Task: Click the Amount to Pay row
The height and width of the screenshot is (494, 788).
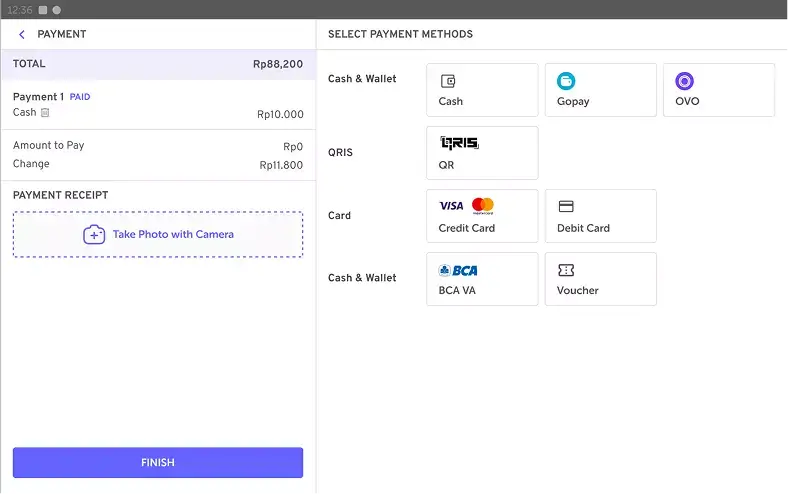Action: coord(158,146)
